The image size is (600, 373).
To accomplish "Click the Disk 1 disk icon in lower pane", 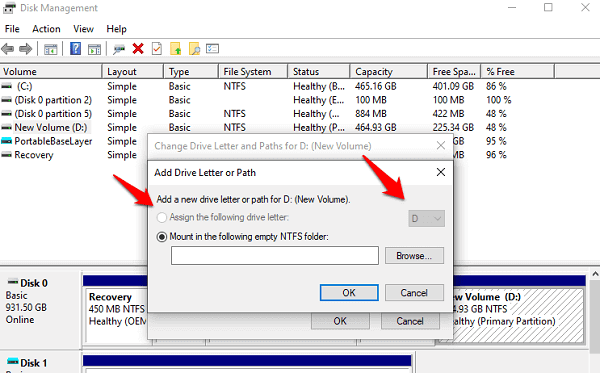I will (x=13, y=361).
